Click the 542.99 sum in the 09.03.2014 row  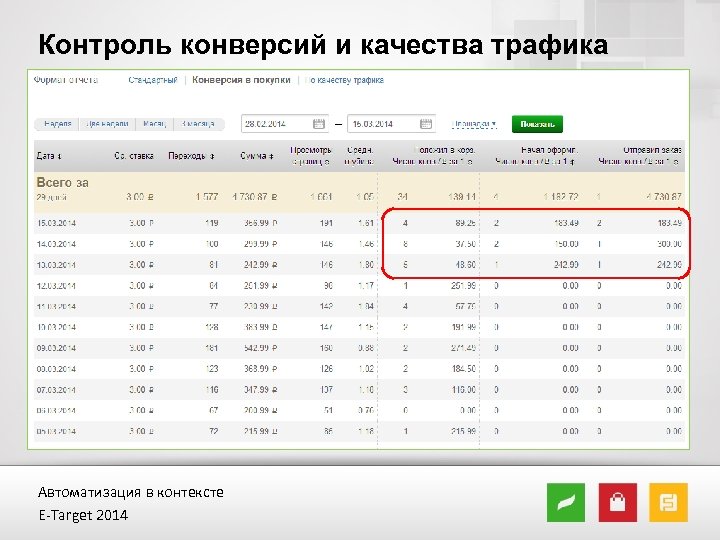coord(260,348)
